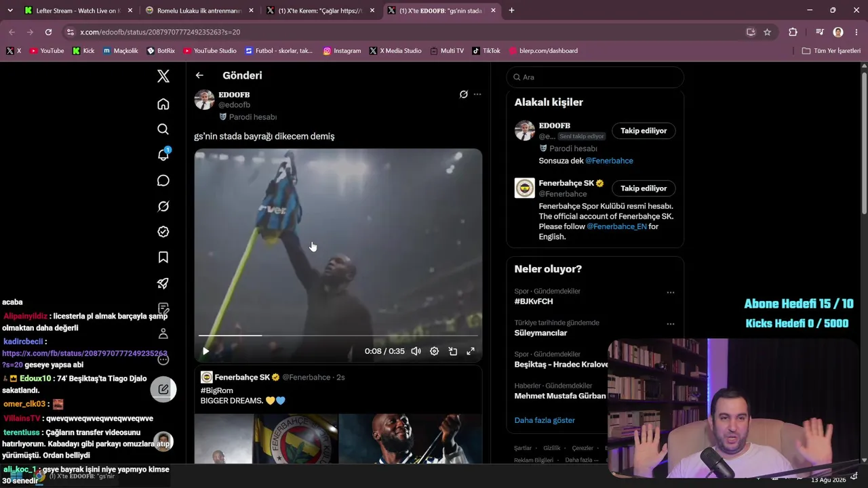Reload the current page
The height and width of the screenshot is (488, 868).
48,32
